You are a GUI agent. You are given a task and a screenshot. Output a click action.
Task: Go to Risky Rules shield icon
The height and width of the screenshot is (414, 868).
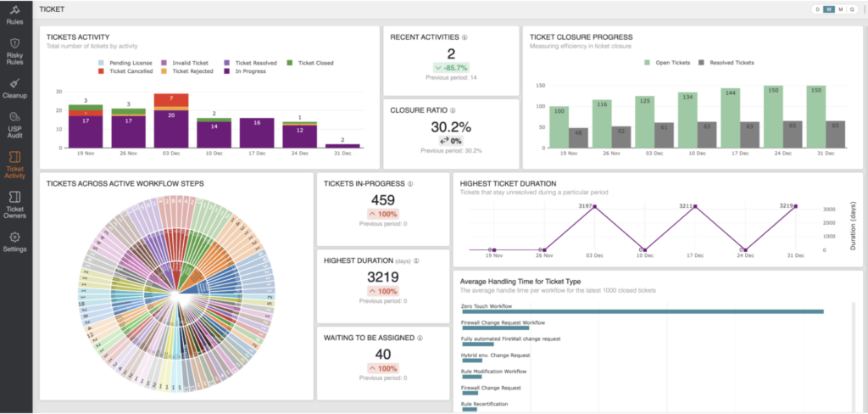pos(14,42)
